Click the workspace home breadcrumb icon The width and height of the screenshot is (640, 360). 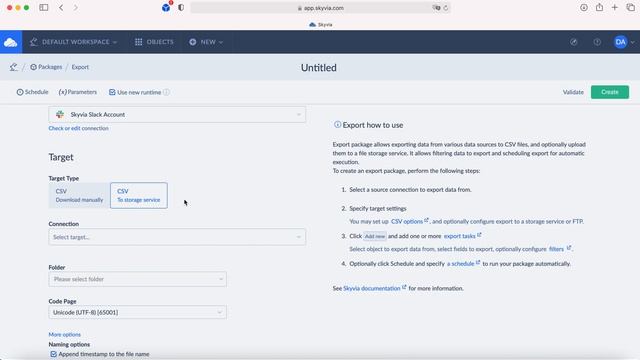[x=14, y=67]
